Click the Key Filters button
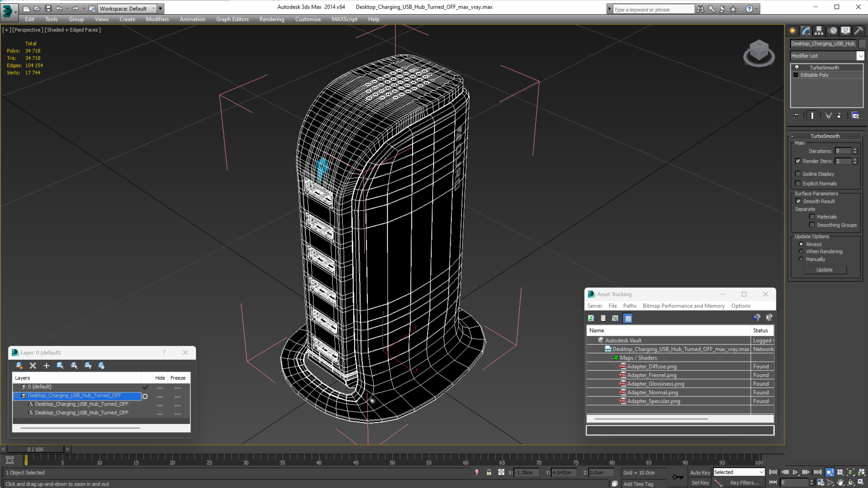This screenshot has width=868, height=488. 744,483
